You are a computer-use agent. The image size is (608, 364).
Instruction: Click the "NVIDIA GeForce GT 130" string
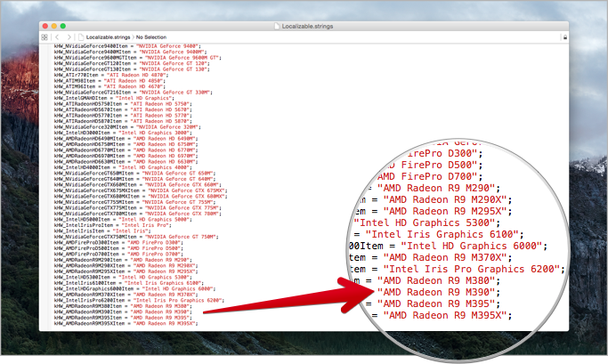(x=173, y=69)
